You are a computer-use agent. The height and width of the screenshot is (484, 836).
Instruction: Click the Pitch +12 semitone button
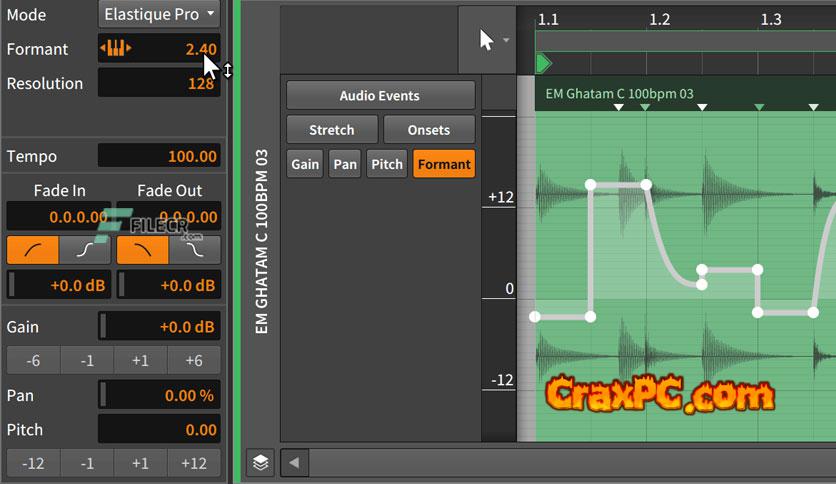click(194, 463)
